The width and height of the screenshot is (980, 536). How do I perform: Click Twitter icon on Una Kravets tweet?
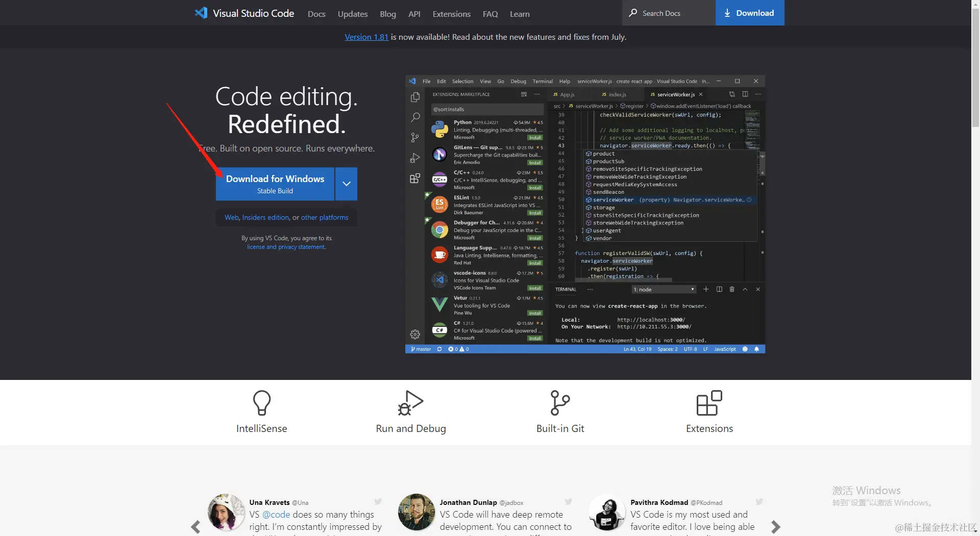coord(378,502)
